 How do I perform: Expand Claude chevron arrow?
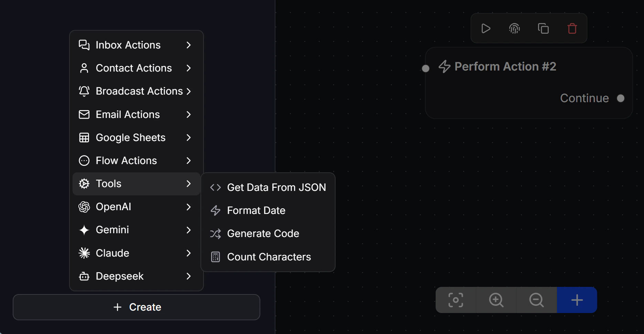[x=188, y=253]
